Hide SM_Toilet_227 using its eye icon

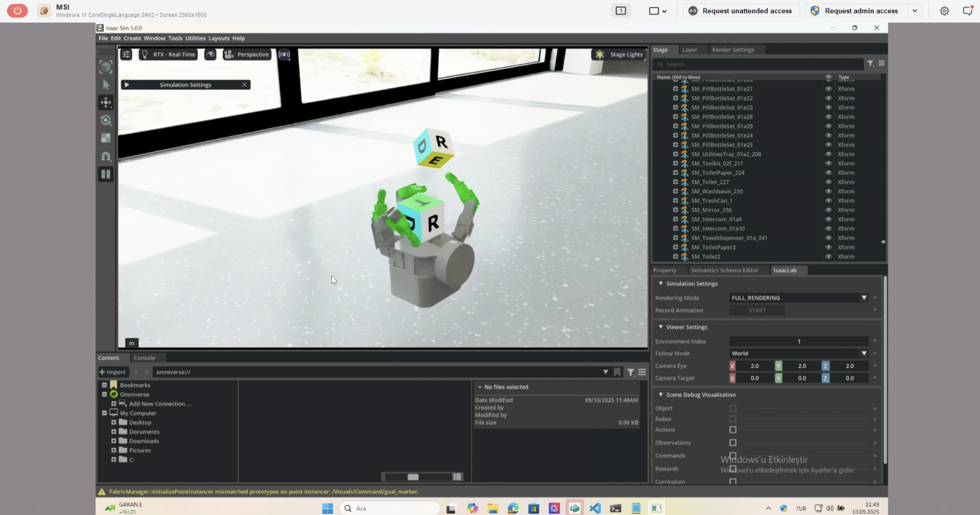828,182
